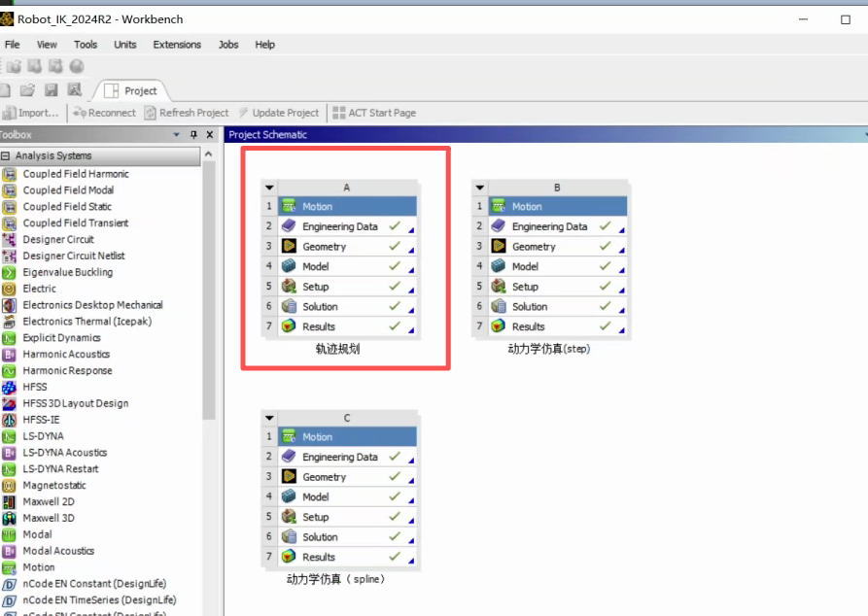Click Motion toolbox system icon

tap(10, 567)
